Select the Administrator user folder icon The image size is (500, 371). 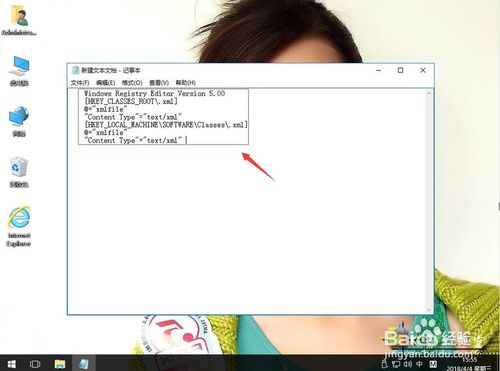[19, 21]
